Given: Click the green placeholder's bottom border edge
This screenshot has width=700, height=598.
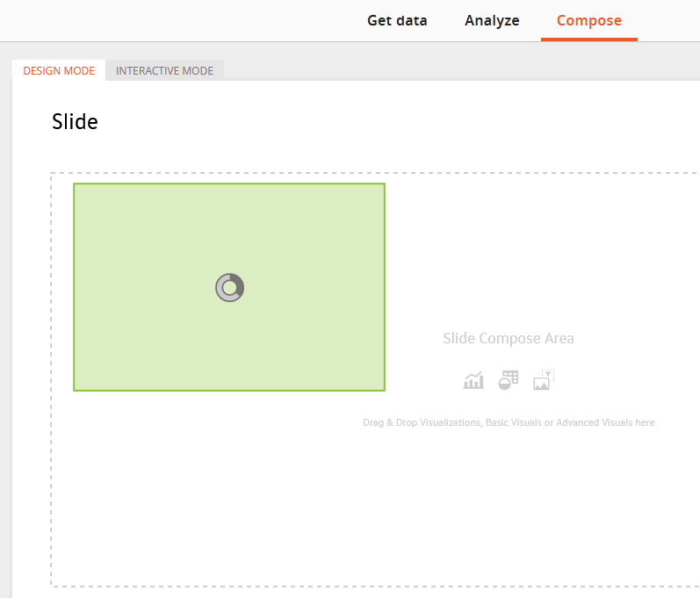Looking at the screenshot, I should [x=229, y=391].
